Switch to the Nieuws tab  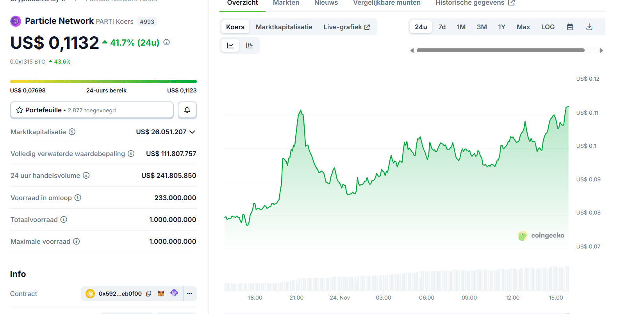[326, 3]
